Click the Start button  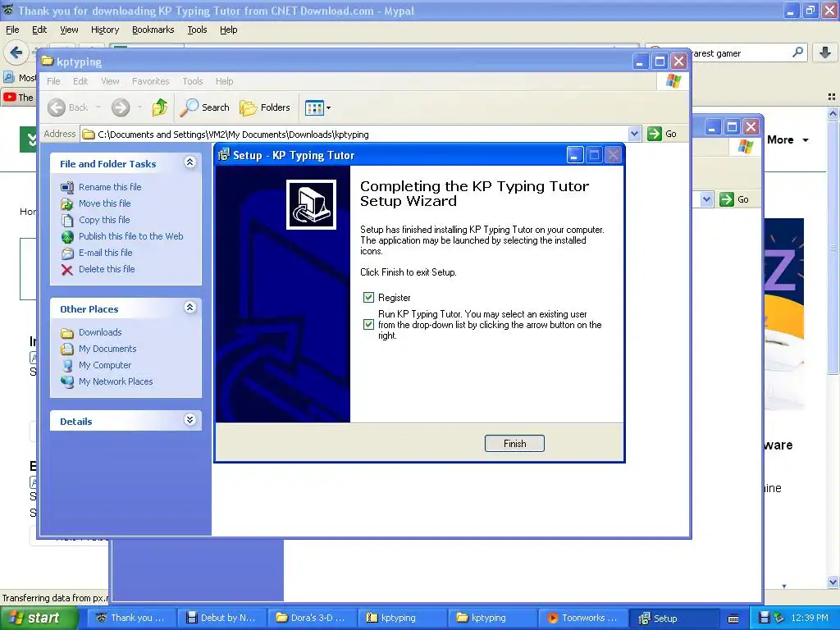[39, 619]
